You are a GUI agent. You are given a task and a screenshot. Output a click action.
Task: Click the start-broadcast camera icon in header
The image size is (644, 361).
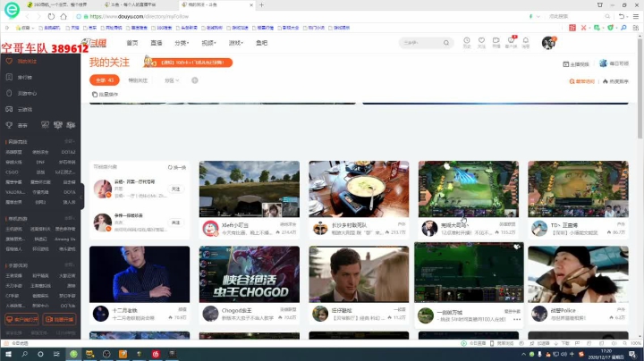click(x=496, y=40)
